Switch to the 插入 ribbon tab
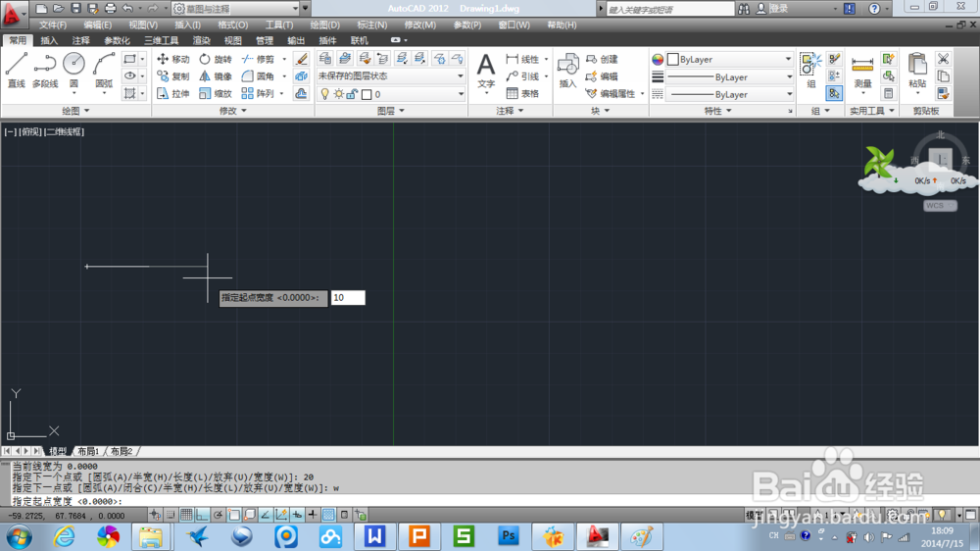The image size is (980, 551). coord(49,40)
